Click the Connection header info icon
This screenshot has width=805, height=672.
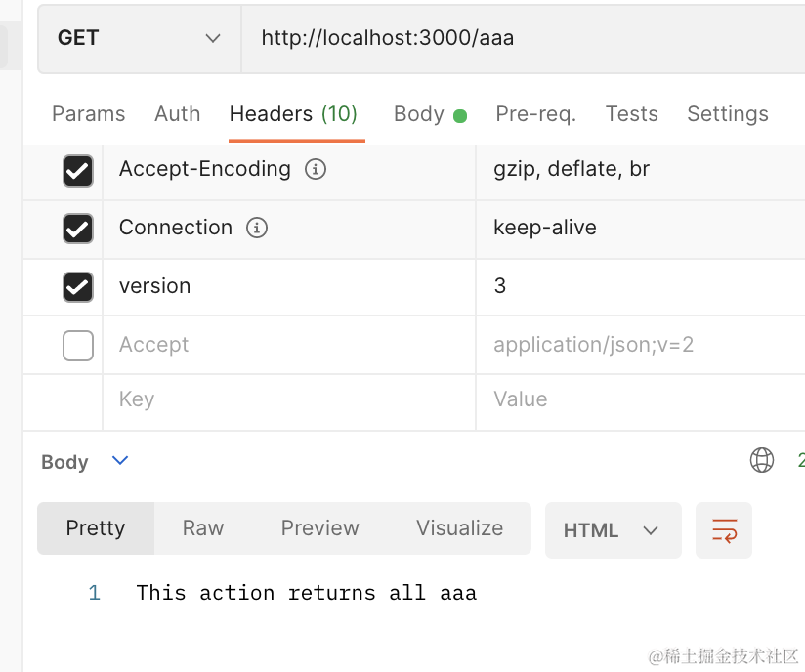tap(257, 228)
